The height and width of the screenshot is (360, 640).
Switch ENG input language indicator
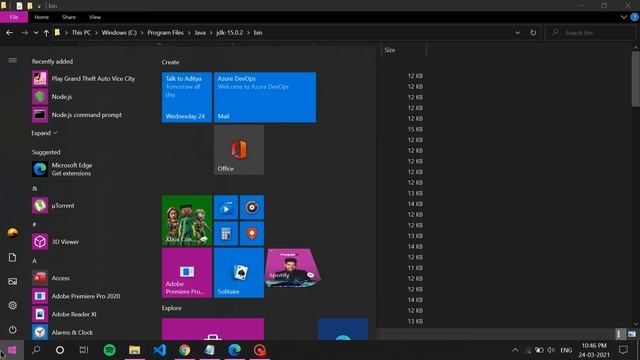click(x=566, y=350)
